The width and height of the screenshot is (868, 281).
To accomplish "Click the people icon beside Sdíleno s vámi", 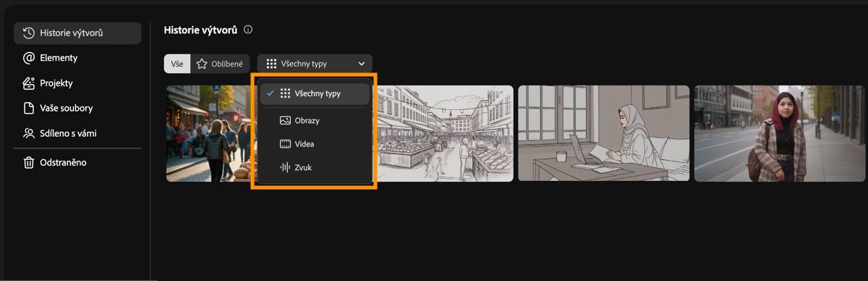I will point(29,133).
